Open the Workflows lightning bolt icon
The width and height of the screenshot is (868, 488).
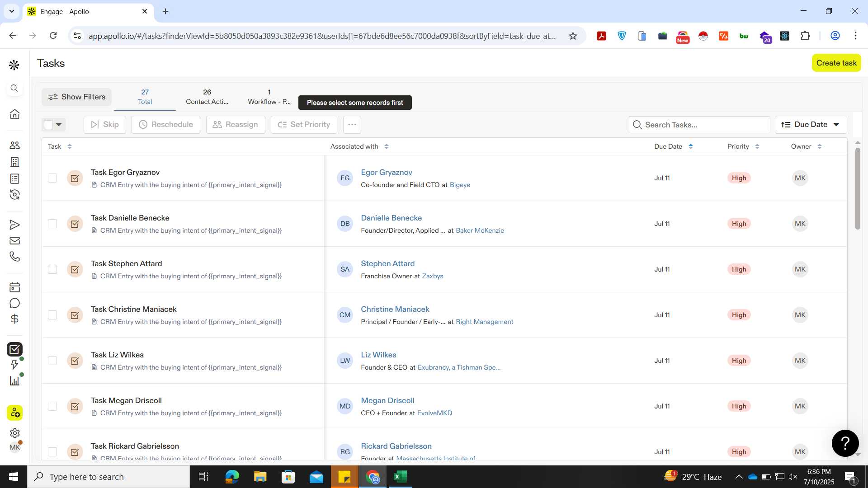tap(14, 364)
